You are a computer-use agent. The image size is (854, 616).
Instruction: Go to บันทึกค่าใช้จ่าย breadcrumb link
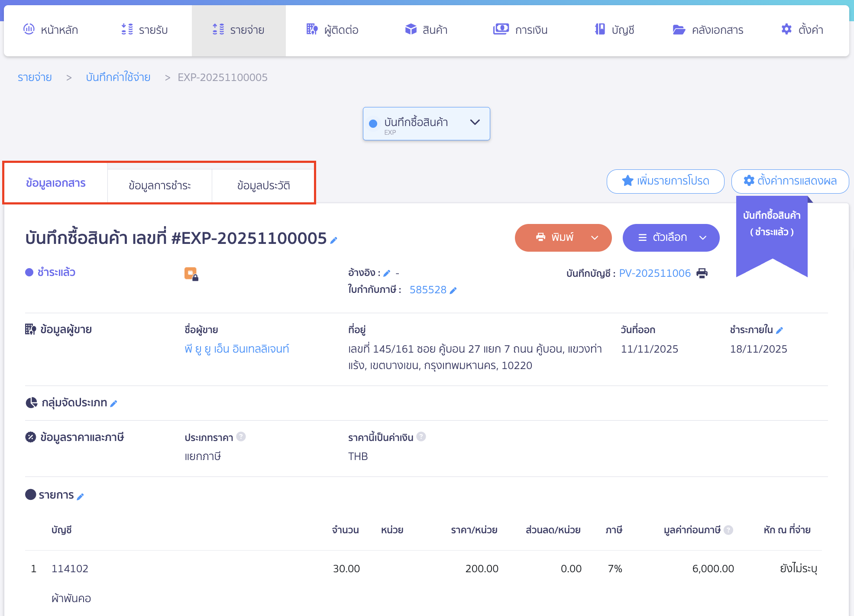118,78
